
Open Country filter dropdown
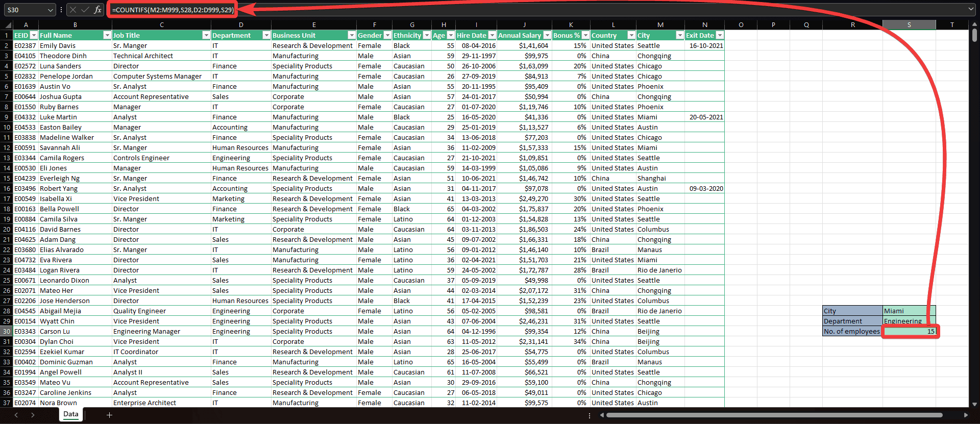pos(631,35)
